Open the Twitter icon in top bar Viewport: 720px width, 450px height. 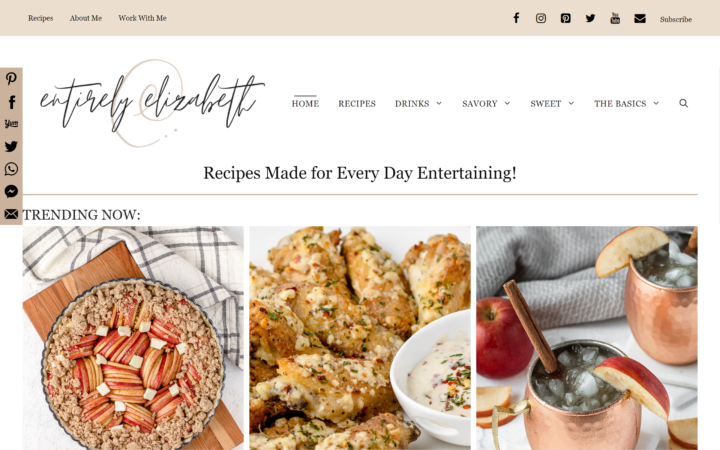tap(591, 18)
